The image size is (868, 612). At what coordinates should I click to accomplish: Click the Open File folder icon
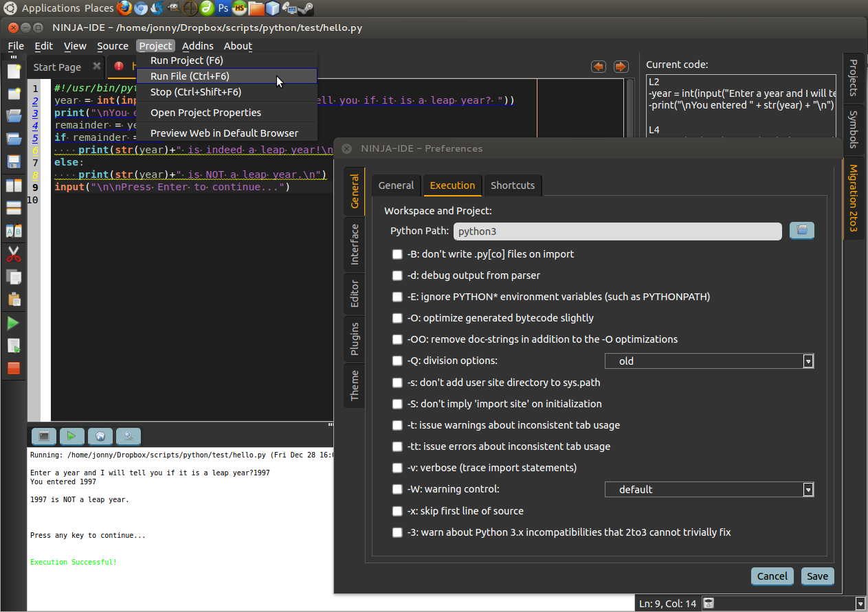coord(14,115)
